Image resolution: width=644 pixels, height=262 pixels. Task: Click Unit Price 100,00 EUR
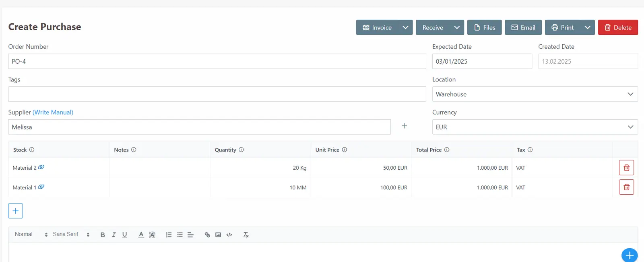click(x=361, y=187)
